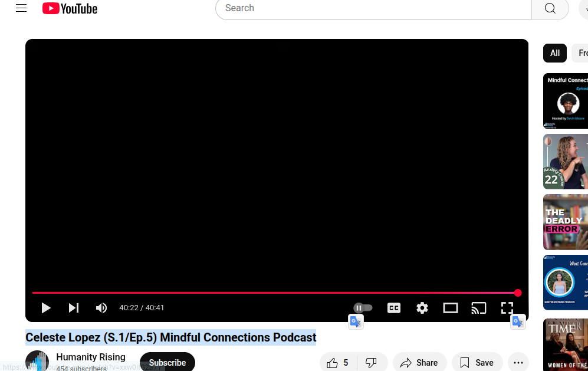
Task: Open the Humanity Rising channel avatar
Action: (37, 361)
